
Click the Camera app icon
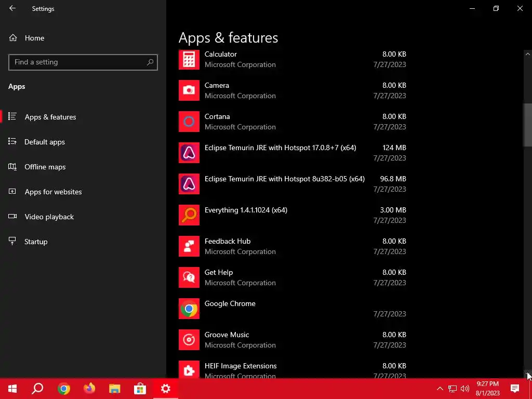pyautogui.click(x=189, y=90)
